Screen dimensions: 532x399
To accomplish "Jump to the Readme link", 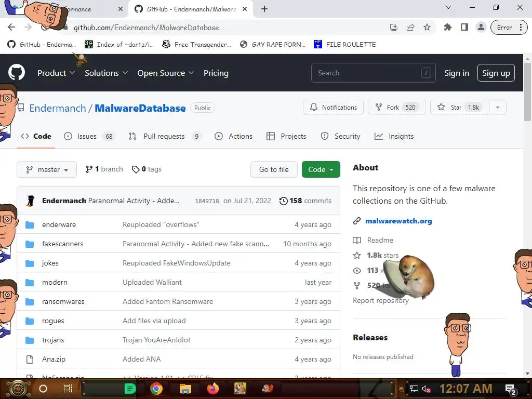I will (380, 240).
